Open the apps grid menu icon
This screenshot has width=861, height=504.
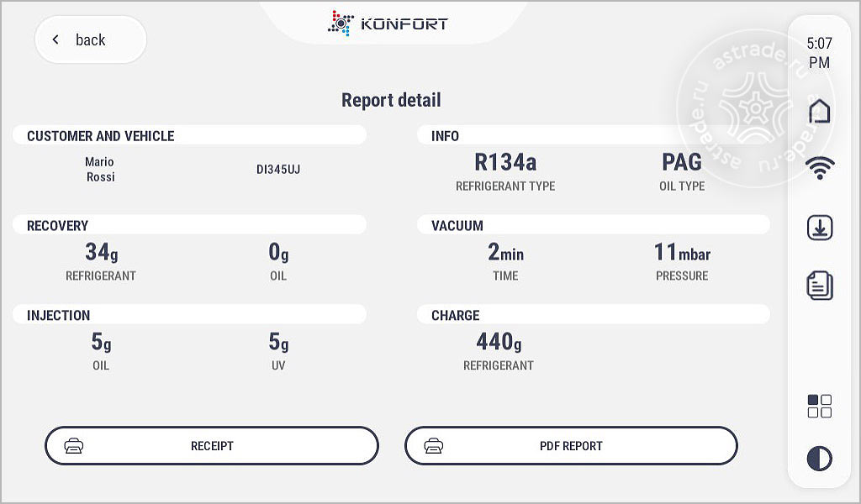point(819,406)
